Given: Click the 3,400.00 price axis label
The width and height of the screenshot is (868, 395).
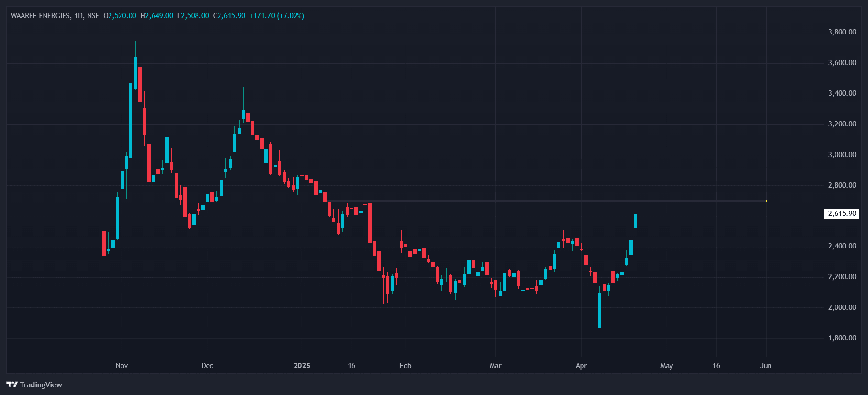Looking at the screenshot, I should click(842, 93).
